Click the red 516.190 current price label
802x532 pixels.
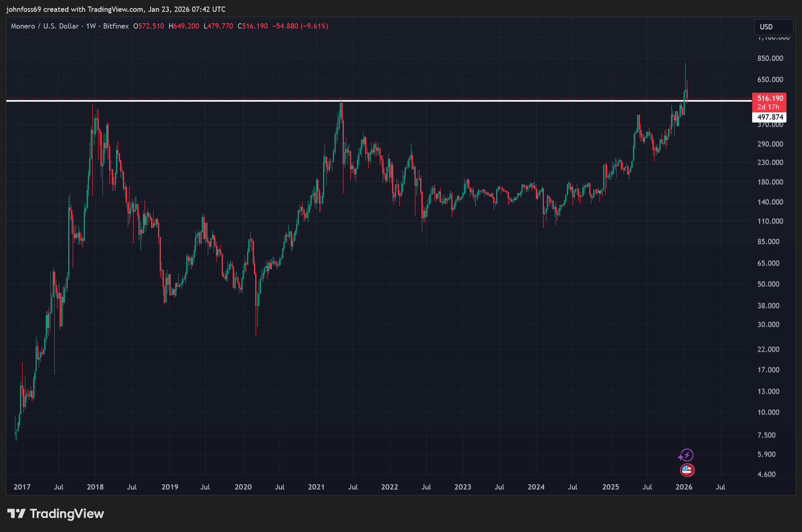(770, 98)
